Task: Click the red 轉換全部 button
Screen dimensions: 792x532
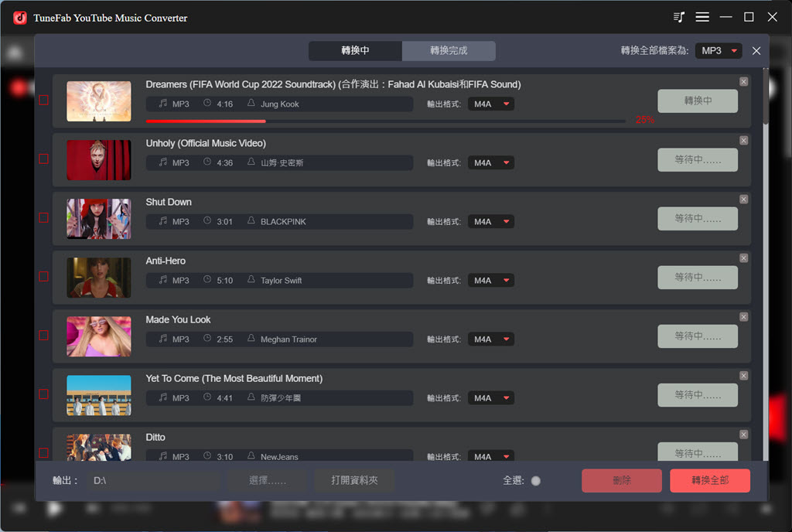Action: 710,480
